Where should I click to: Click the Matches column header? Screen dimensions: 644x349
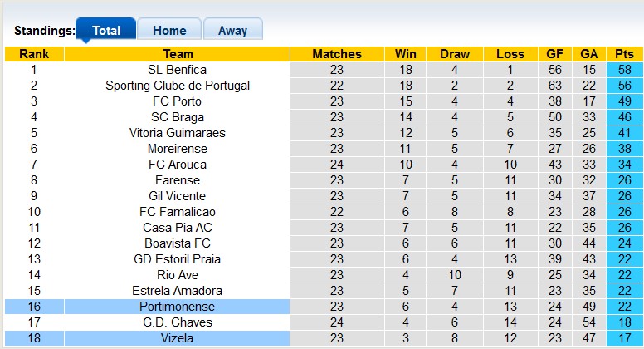click(336, 54)
